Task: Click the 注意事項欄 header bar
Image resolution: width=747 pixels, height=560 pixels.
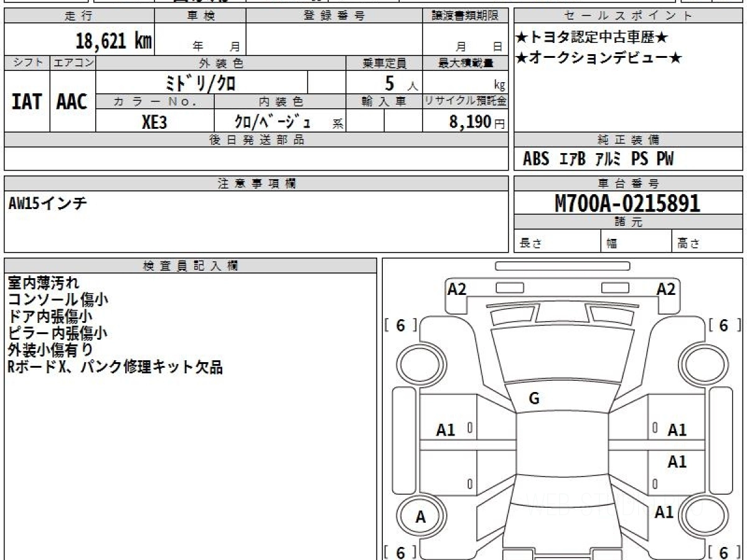Action: pyautogui.click(x=256, y=184)
